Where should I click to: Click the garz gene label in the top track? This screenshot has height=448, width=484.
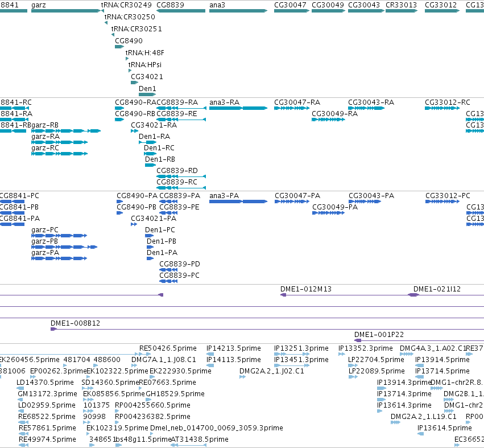pos(39,5)
